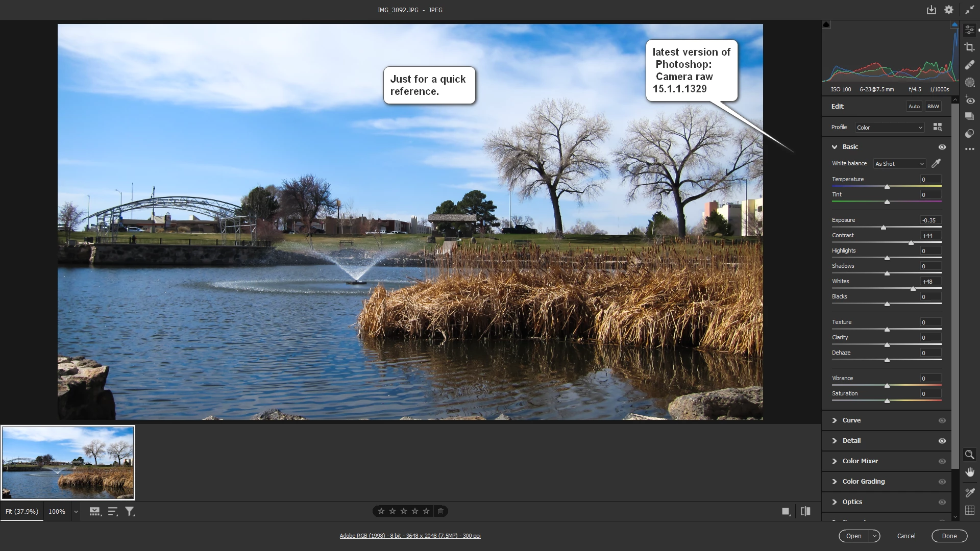Image resolution: width=980 pixels, height=551 pixels.
Task: Switch to Fit (37.9%) zoom tab
Action: tap(22, 511)
